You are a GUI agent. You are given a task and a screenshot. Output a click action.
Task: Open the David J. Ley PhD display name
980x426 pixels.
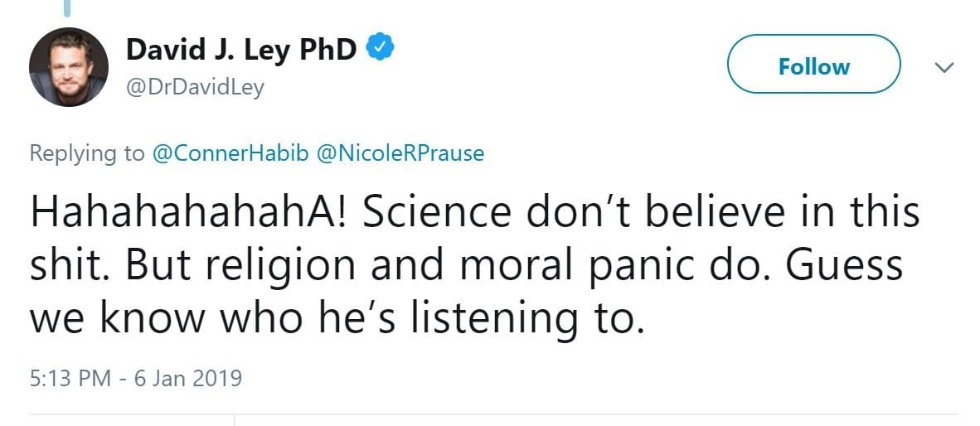coord(241,51)
